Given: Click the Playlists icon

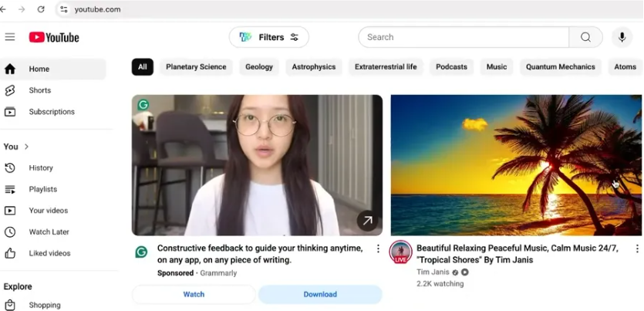Looking at the screenshot, I should click(10, 189).
